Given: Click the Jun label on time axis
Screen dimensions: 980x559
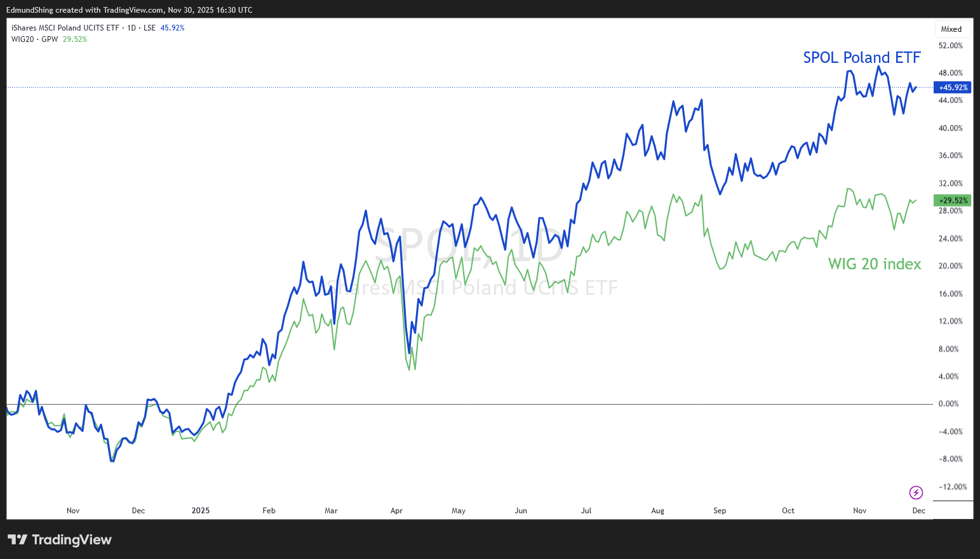Looking at the screenshot, I should click(521, 511).
